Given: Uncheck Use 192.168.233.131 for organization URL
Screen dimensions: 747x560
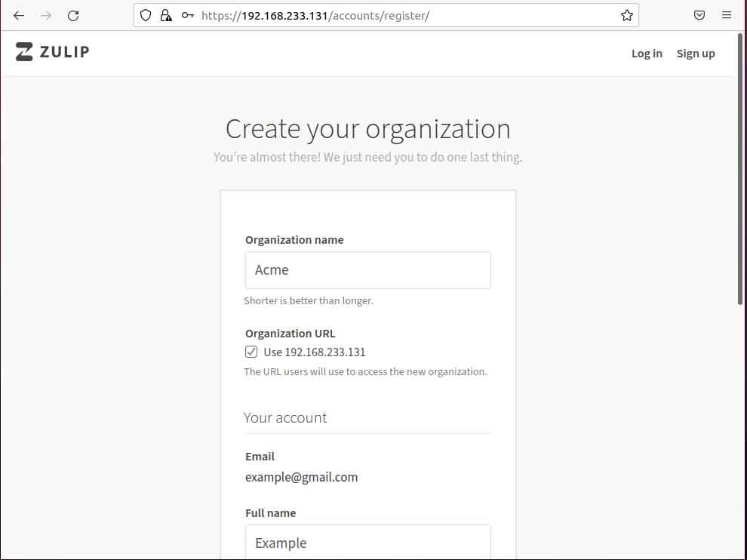Looking at the screenshot, I should pyautogui.click(x=251, y=352).
